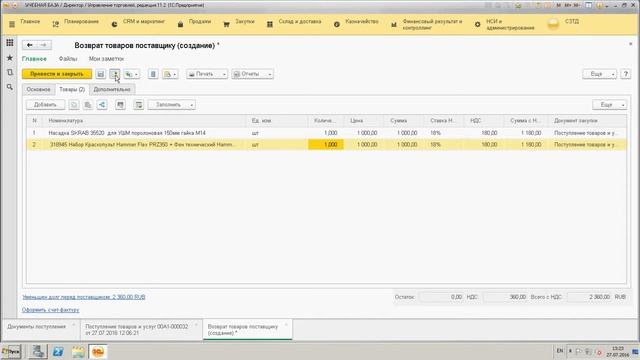The image size is (640, 360).
Task: Click the paste rows icon in goods toolbar
Action: [88, 105]
